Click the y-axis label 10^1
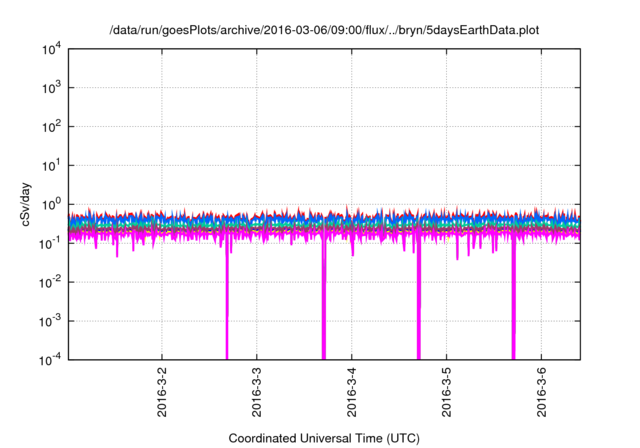 (x=51, y=165)
